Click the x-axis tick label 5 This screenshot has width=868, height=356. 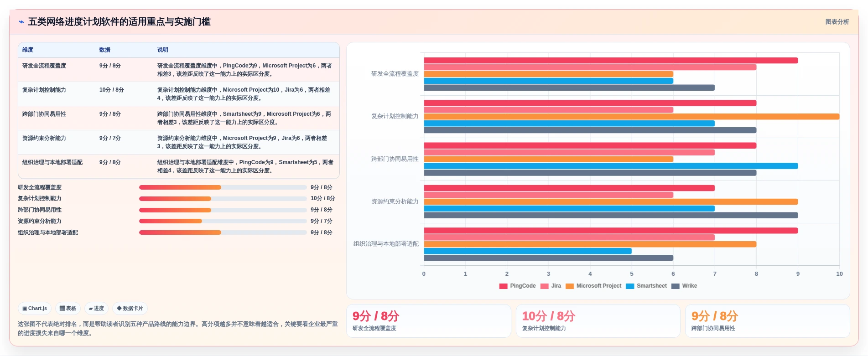pos(632,274)
